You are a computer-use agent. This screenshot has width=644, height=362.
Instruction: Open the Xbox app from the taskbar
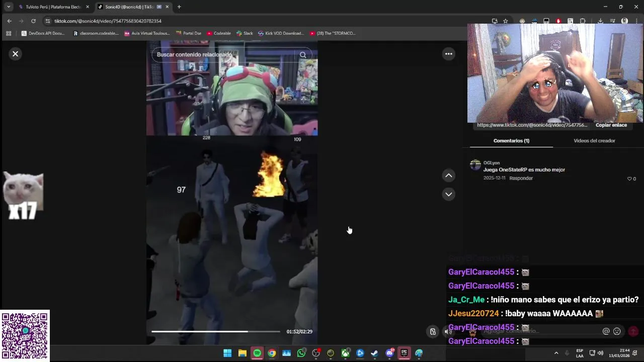pyautogui.click(x=345, y=353)
